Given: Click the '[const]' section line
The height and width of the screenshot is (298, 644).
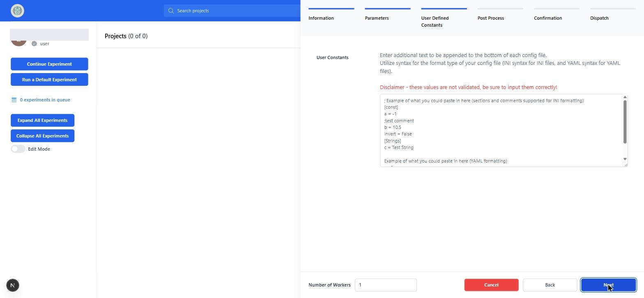Looking at the screenshot, I should (x=391, y=107).
